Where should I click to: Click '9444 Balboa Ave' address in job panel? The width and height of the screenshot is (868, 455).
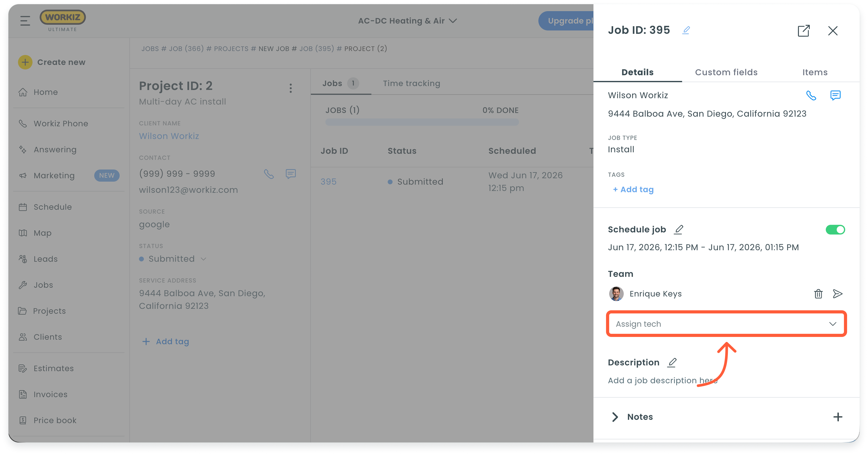707,114
